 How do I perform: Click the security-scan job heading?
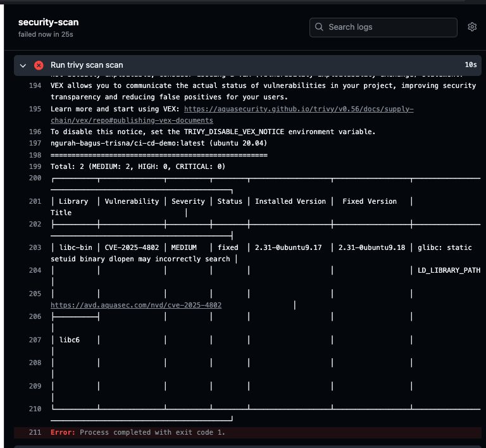48,22
